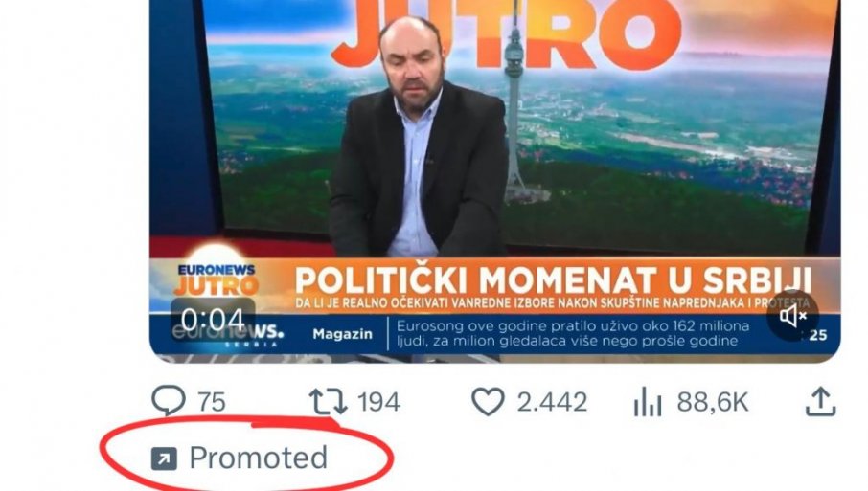Click the vanredne izbore subheadline text
Viewport: 868px width, 491px height.
point(553,303)
